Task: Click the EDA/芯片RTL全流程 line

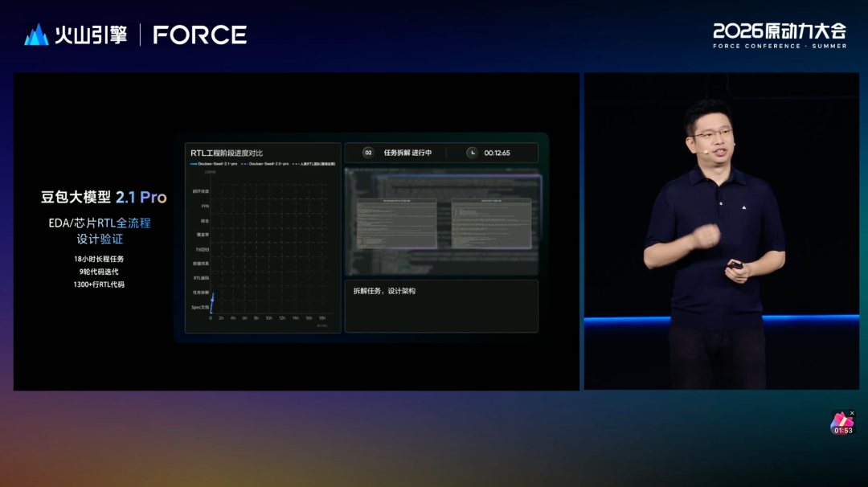Action: pos(100,223)
